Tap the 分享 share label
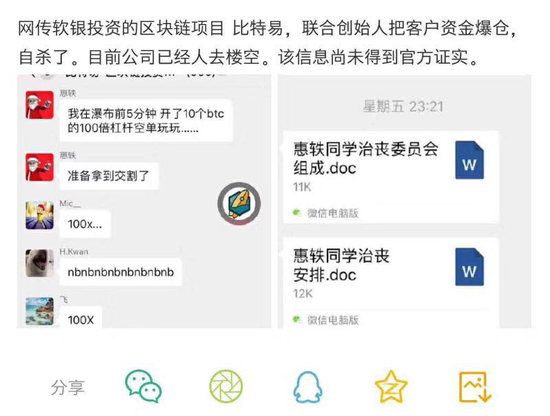The width and height of the screenshot is (550, 416). pos(68,387)
